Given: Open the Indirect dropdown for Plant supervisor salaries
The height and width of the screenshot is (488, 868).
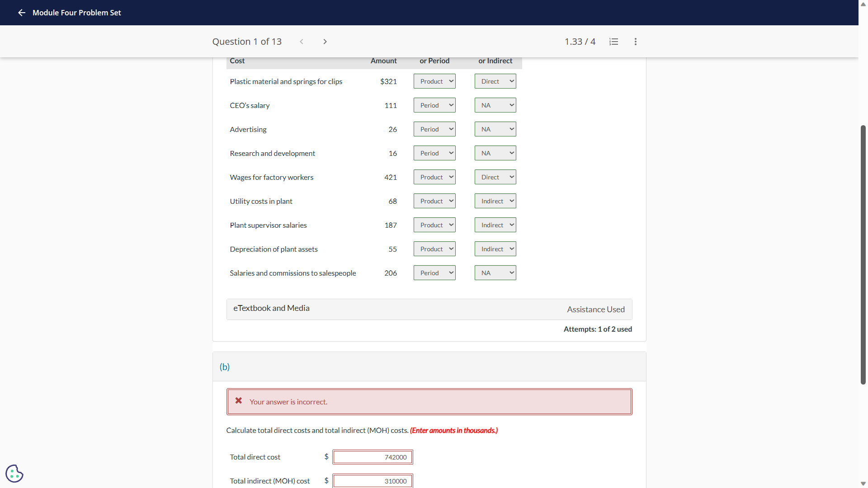Looking at the screenshot, I should 495,225.
